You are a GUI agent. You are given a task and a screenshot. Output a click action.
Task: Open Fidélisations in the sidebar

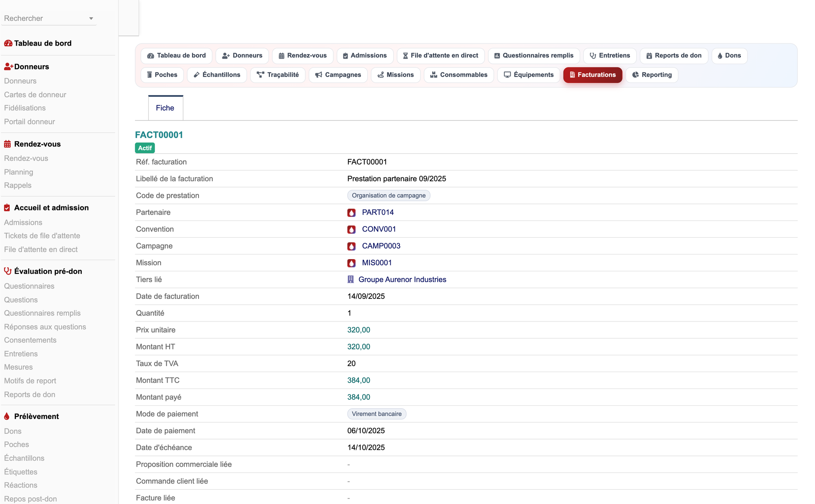pyautogui.click(x=25, y=108)
